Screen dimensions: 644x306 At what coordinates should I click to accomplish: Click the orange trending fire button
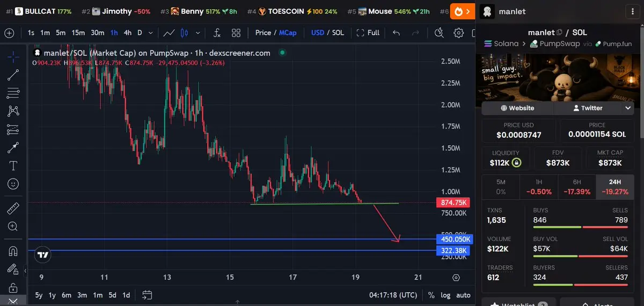(462, 11)
